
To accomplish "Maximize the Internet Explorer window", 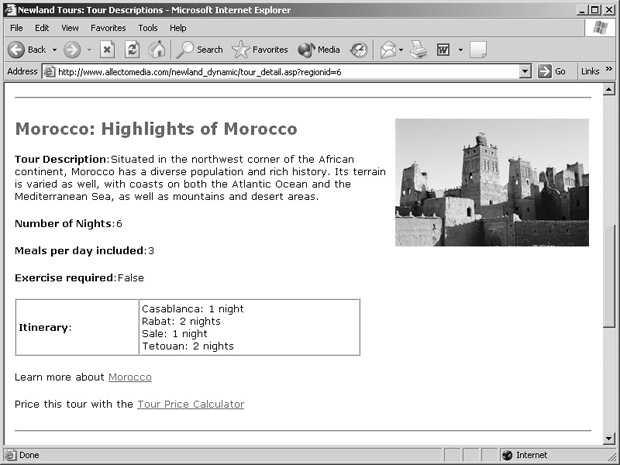I will pos(594,10).
